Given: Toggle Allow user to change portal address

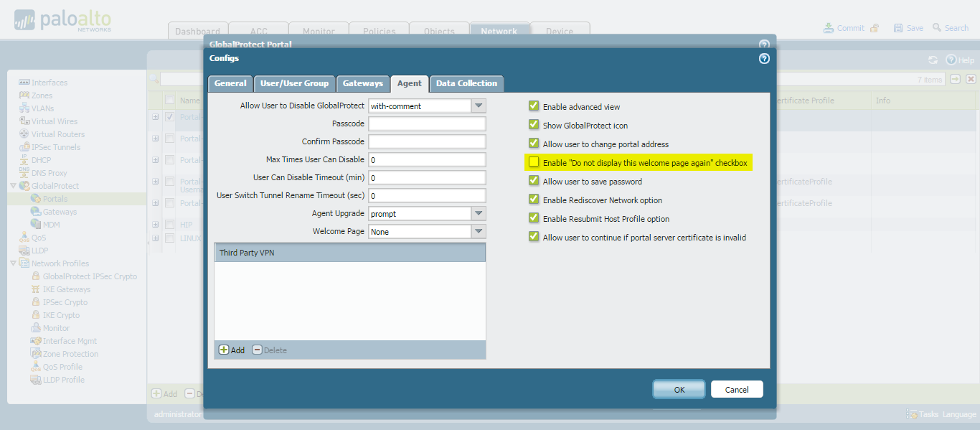Looking at the screenshot, I should 534,144.
